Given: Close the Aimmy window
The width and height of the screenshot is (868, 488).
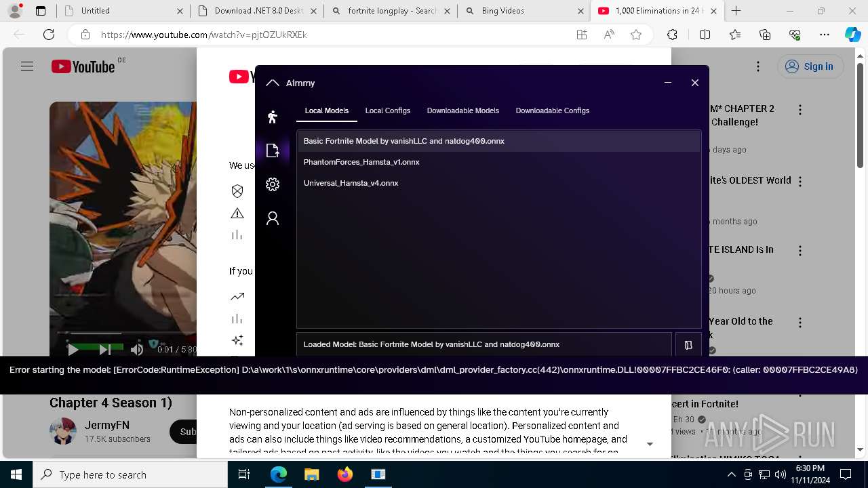Looking at the screenshot, I should (695, 83).
